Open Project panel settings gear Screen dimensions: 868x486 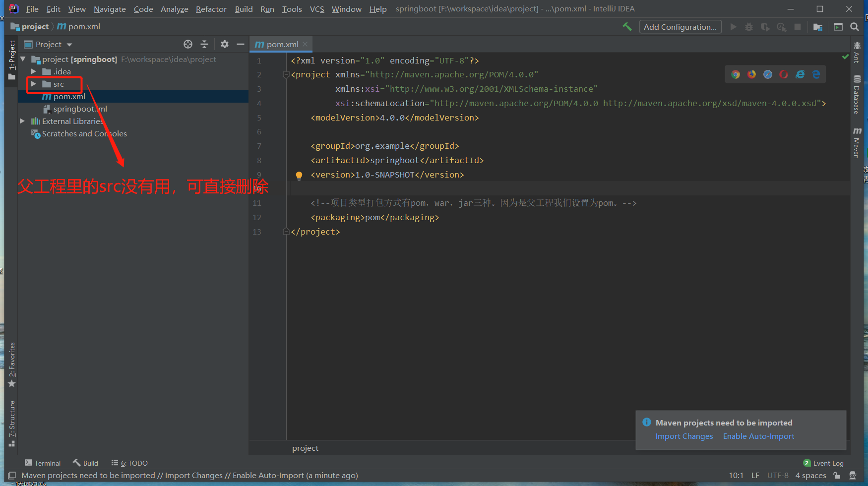[x=225, y=44]
